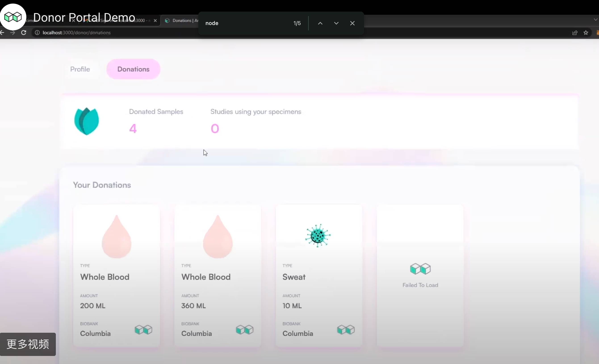Click the Columbia biobank cube icon second card
This screenshot has width=599, height=364.
[245, 330]
